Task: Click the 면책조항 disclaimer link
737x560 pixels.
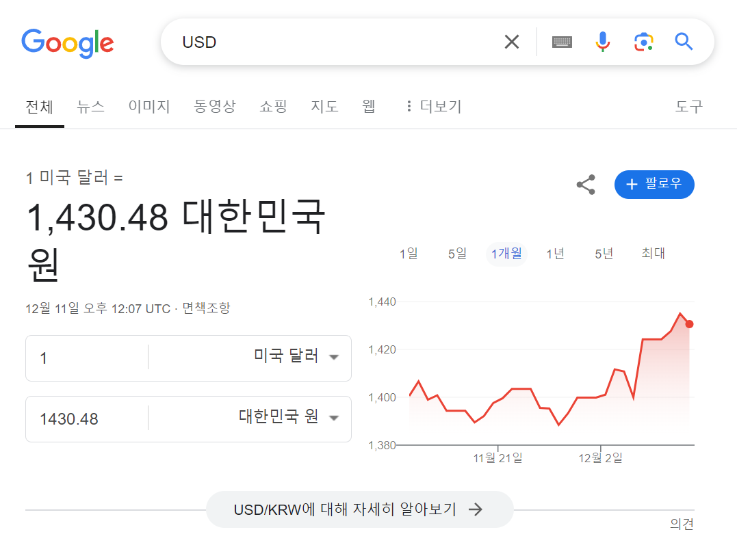Action: [x=207, y=308]
